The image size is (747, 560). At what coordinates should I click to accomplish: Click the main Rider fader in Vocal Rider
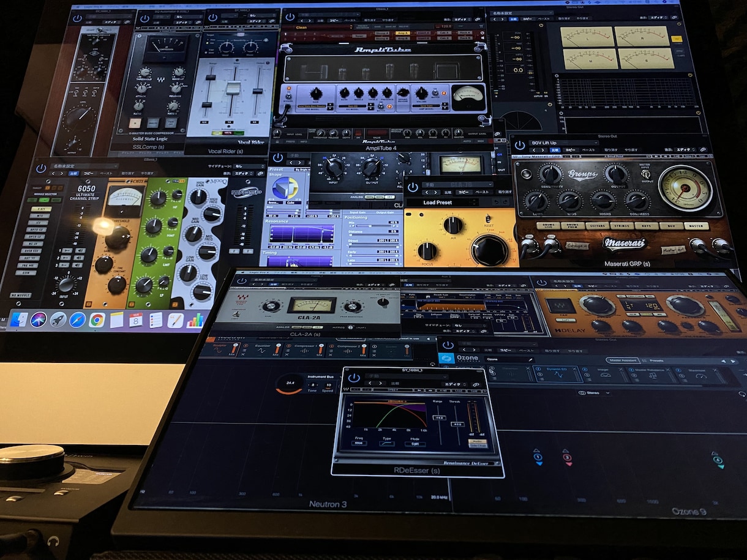233,89
